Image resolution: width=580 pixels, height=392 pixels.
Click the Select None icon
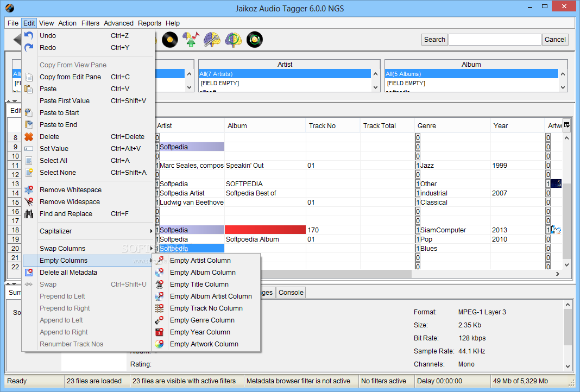coord(29,172)
